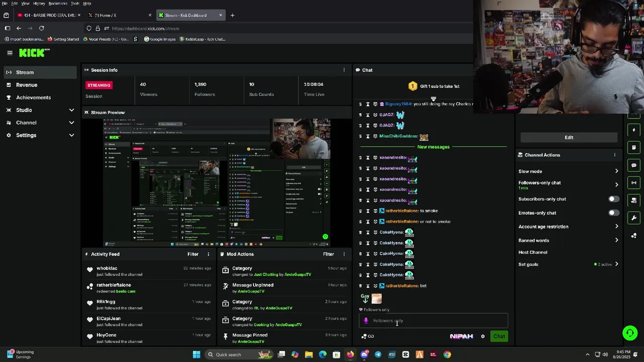
Task: Open the chat bubble icon in right sidebar
Action: pyautogui.click(x=634, y=165)
